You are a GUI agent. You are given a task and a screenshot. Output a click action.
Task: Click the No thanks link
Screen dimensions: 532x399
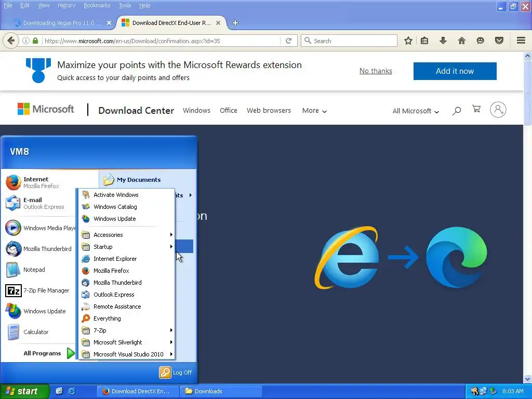point(376,71)
